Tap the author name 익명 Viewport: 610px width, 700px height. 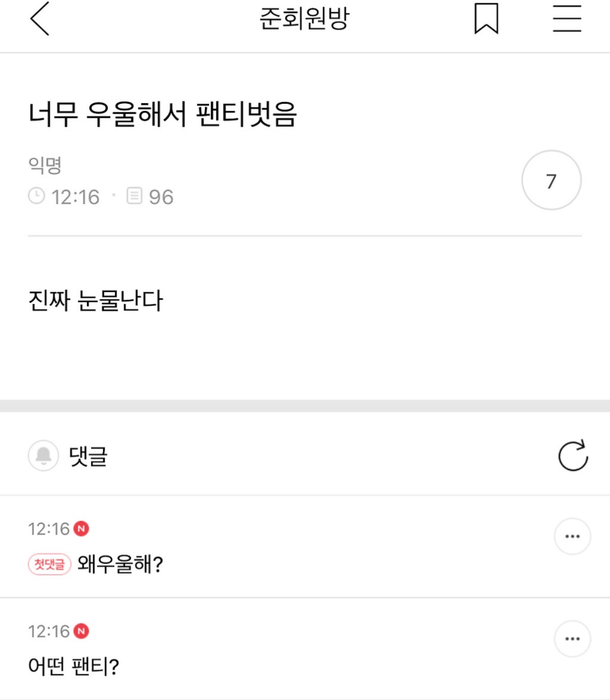[45, 165]
